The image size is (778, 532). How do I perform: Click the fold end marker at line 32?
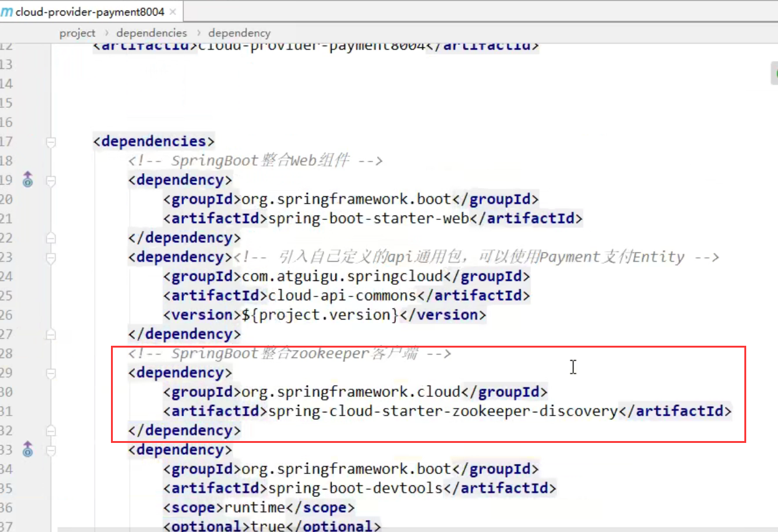point(51,430)
